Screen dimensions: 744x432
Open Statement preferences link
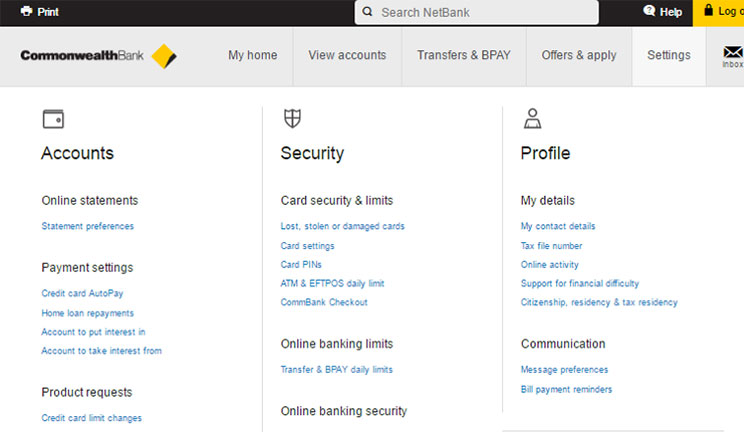coord(88,226)
